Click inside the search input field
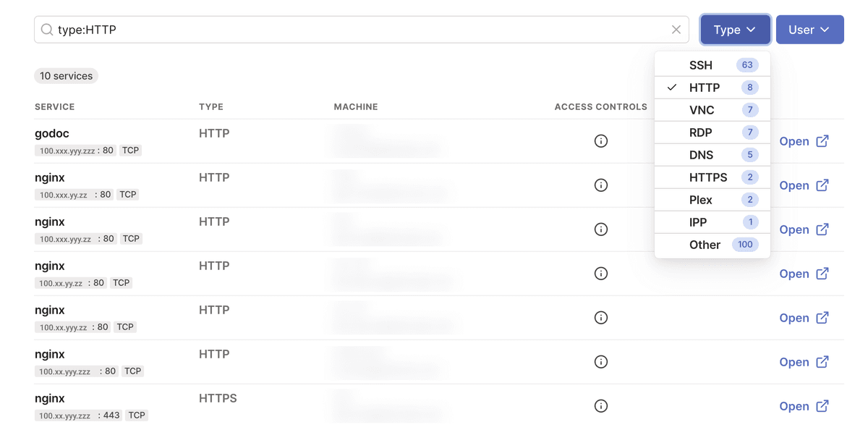 (x=289, y=30)
